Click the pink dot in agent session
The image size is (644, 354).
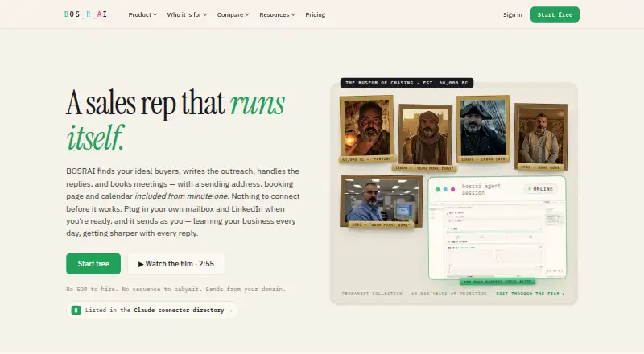pyautogui.click(x=452, y=189)
